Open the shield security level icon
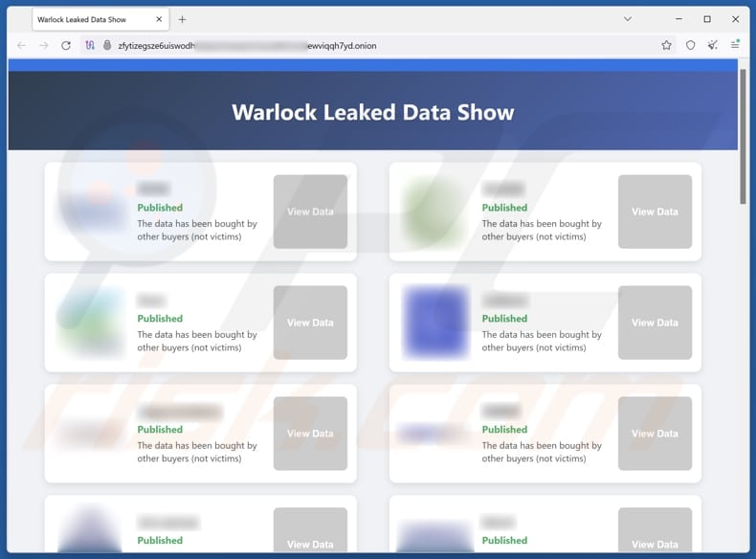The image size is (756, 559). click(x=691, y=45)
